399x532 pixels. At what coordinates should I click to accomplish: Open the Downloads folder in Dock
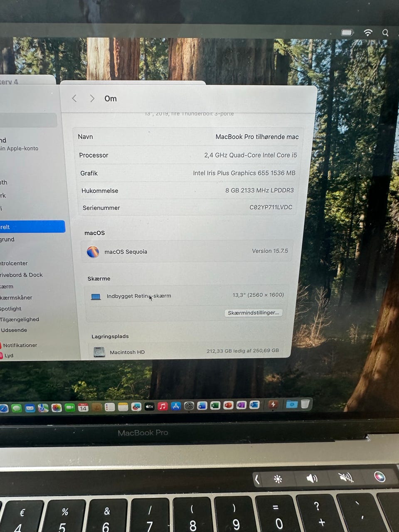pyautogui.click(x=292, y=404)
